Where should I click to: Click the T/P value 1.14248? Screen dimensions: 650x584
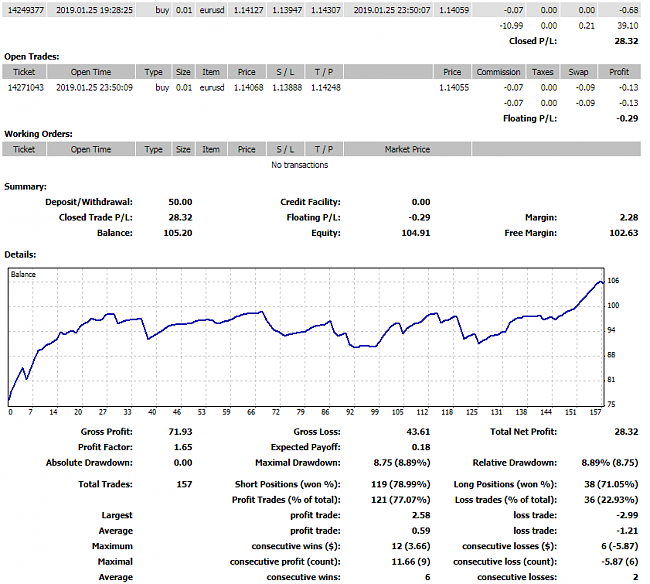[x=325, y=87]
